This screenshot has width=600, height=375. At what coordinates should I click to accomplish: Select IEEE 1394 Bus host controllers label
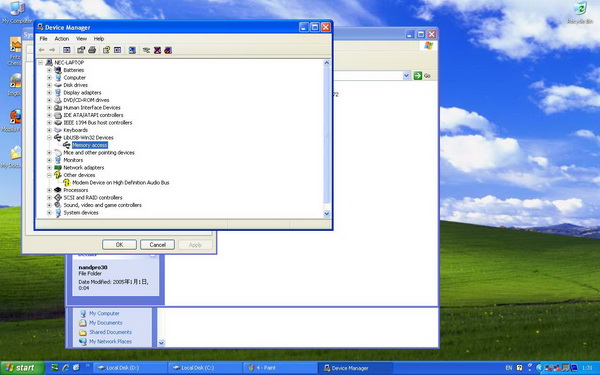[98, 122]
